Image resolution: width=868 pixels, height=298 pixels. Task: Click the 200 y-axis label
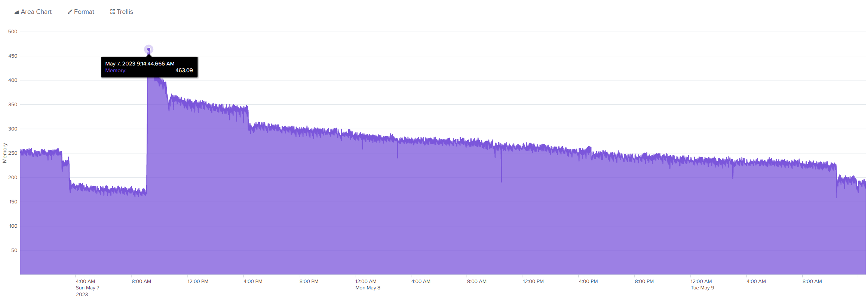pyautogui.click(x=13, y=177)
